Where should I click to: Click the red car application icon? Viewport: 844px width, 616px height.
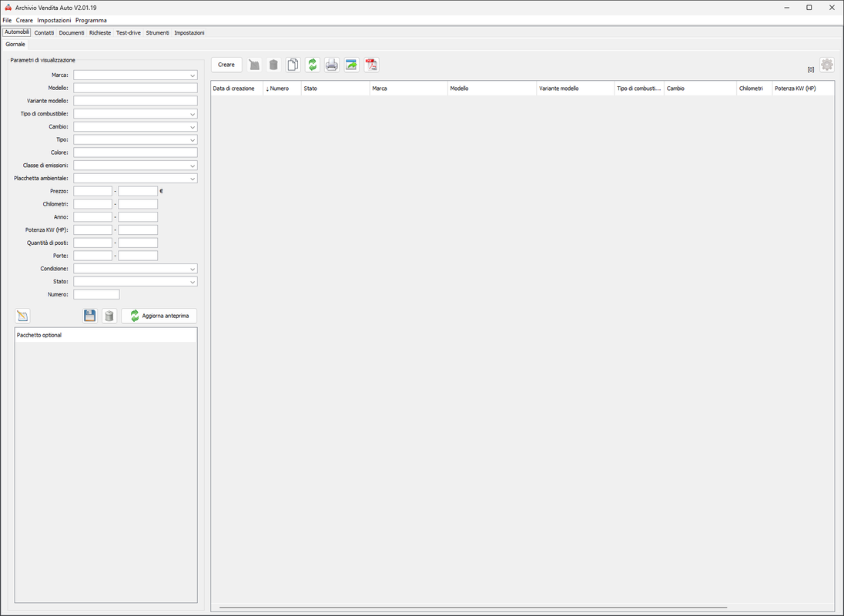click(x=8, y=8)
